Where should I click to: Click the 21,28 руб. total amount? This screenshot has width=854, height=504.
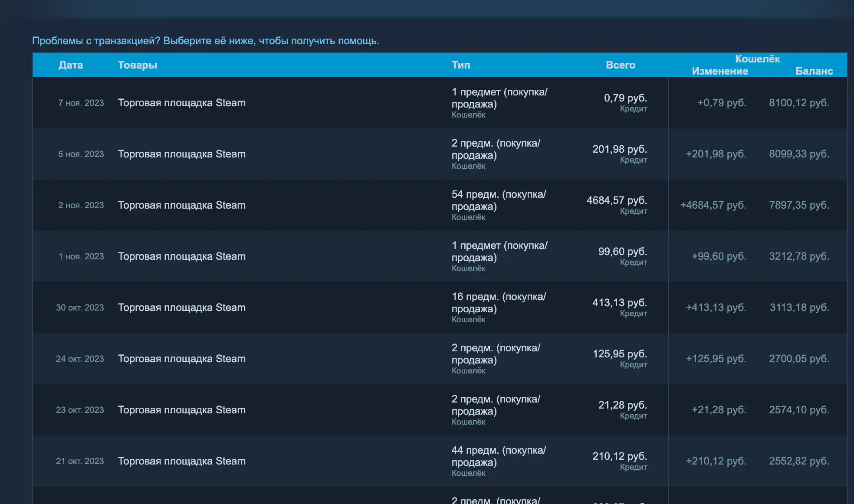[623, 405]
